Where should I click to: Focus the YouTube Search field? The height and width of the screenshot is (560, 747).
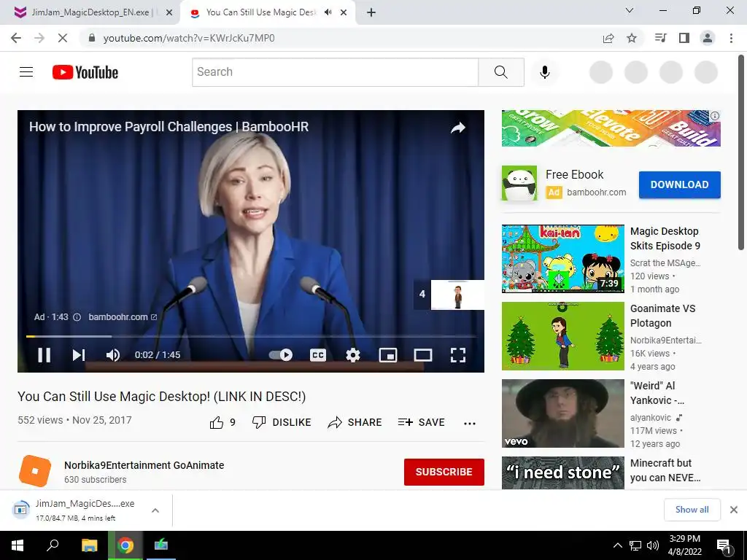[x=335, y=72]
